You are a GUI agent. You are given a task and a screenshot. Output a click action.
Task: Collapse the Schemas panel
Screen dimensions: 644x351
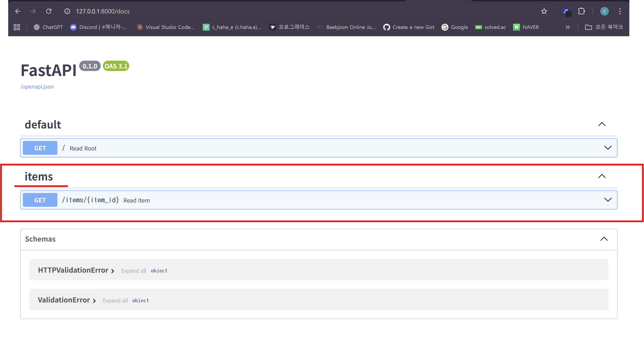point(604,239)
